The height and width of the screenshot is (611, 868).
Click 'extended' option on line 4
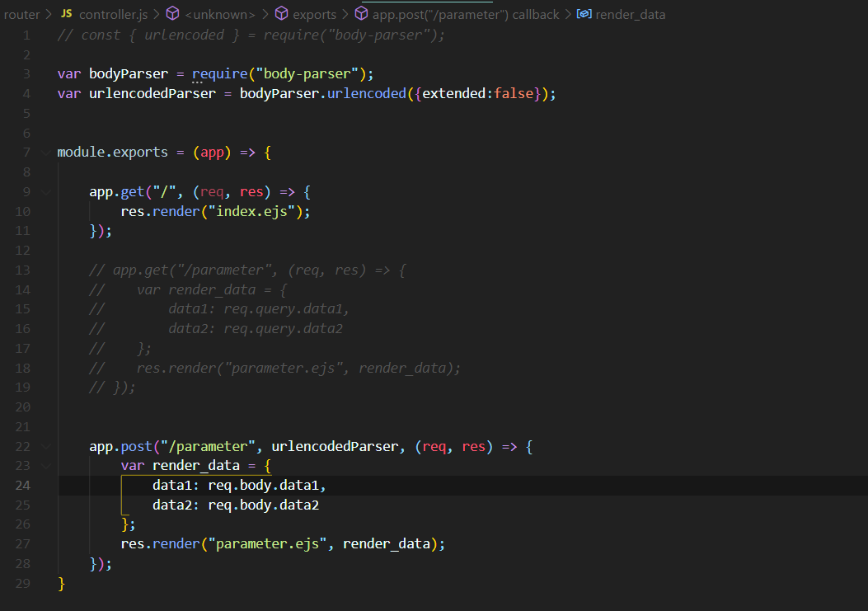point(454,94)
